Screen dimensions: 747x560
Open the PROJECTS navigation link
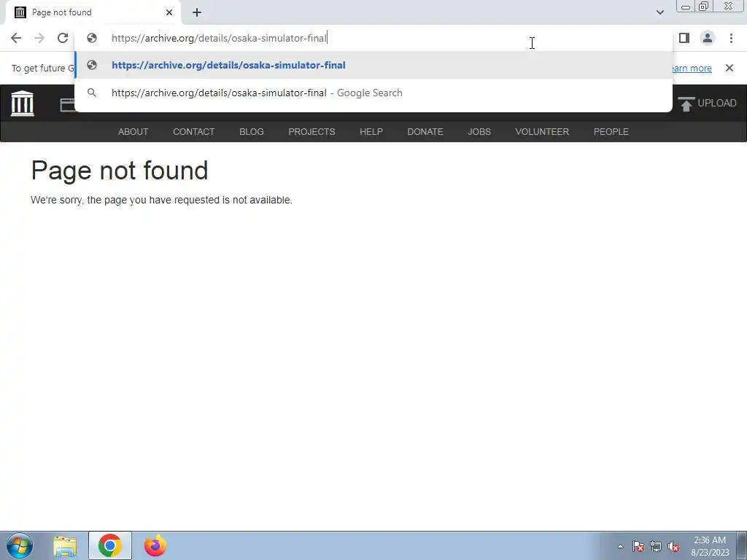311,132
